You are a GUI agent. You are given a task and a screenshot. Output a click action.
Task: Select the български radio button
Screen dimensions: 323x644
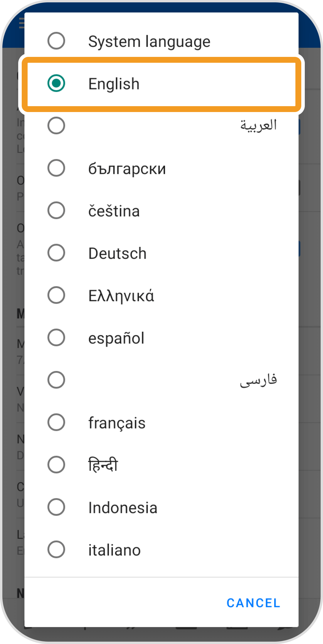coord(56,168)
